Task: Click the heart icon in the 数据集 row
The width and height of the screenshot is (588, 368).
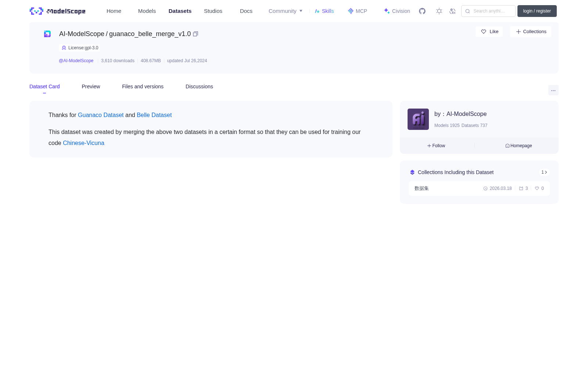Action: pos(537,188)
